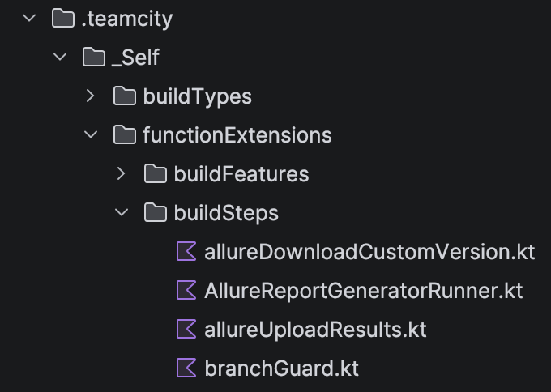
Task: Expand the buildTypes folder chevron
Action: [x=91, y=96]
